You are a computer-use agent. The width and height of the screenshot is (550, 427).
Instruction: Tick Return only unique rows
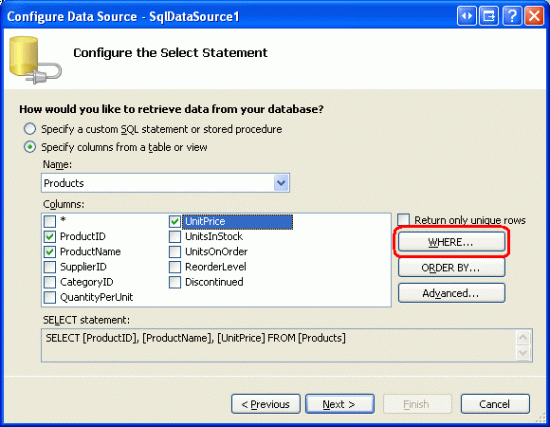pos(403,220)
